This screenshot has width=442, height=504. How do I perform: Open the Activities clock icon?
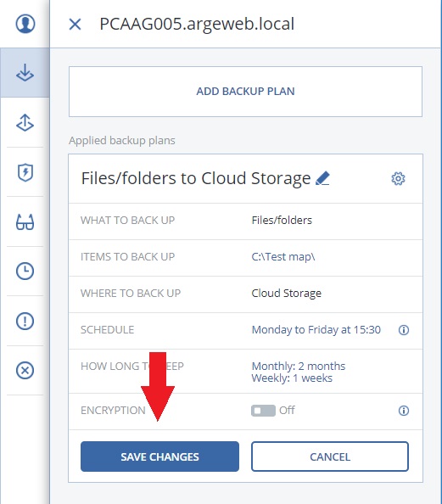pyautogui.click(x=25, y=271)
